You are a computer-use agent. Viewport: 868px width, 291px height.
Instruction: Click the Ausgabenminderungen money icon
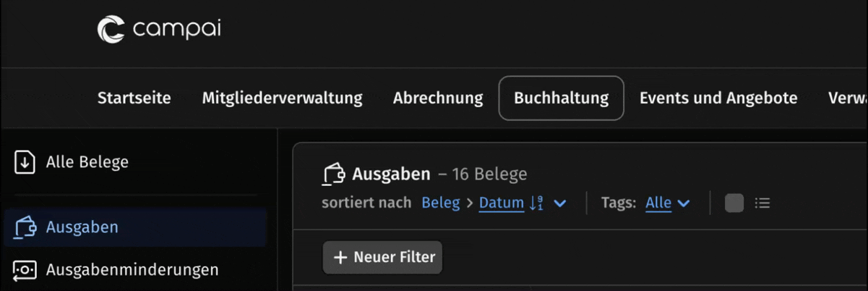click(25, 270)
